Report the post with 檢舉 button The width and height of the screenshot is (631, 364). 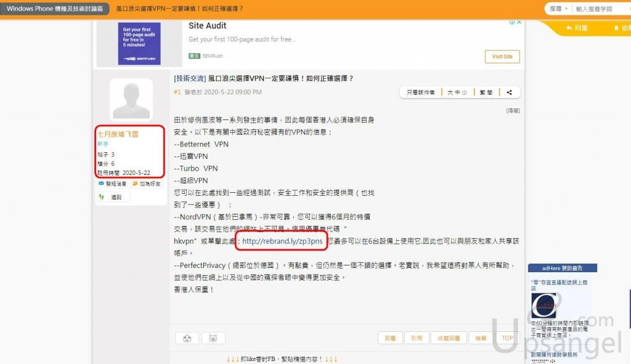481,338
